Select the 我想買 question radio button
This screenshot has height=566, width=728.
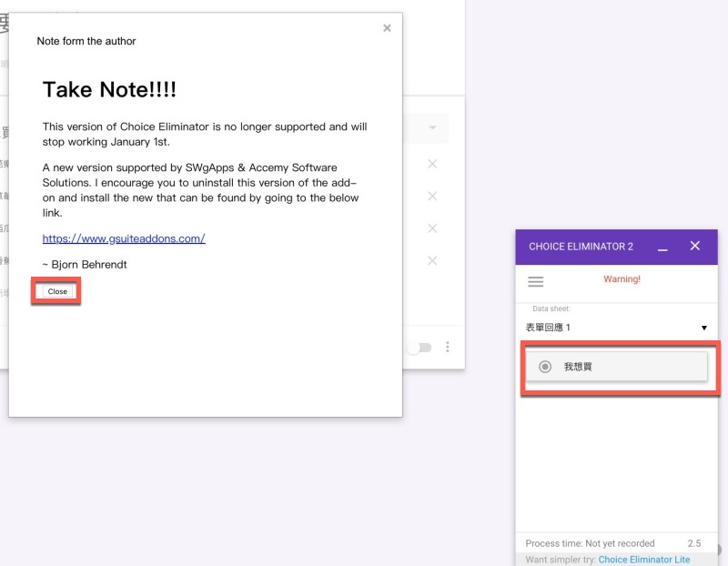pyautogui.click(x=545, y=367)
